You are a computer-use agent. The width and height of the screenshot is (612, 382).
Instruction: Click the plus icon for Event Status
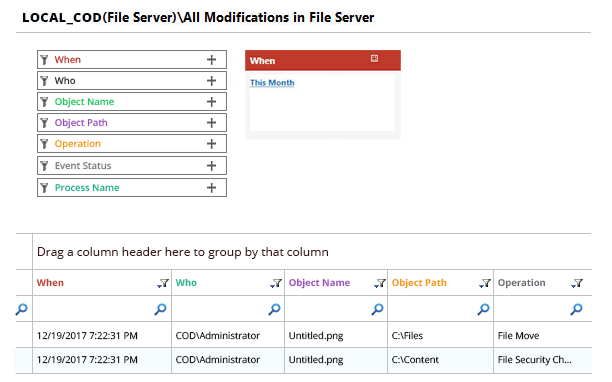pos(212,166)
